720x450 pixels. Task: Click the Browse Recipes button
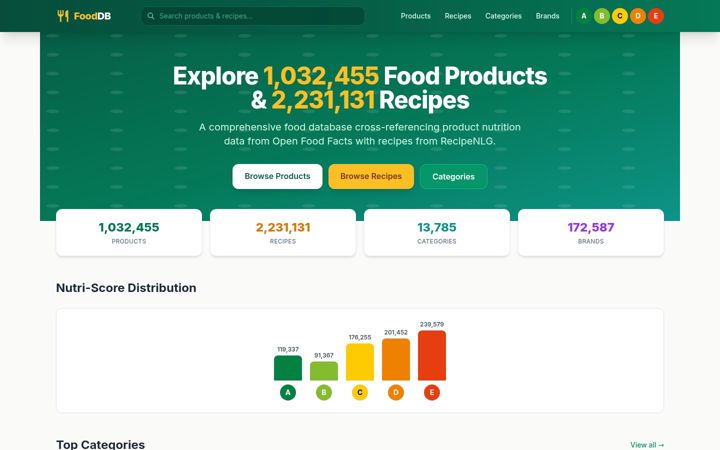click(371, 176)
